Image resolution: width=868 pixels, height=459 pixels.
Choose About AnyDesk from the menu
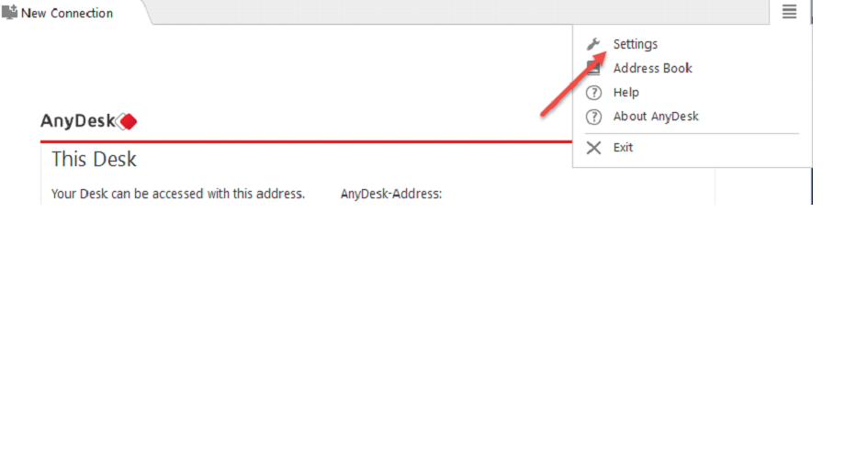click(655, 117)
